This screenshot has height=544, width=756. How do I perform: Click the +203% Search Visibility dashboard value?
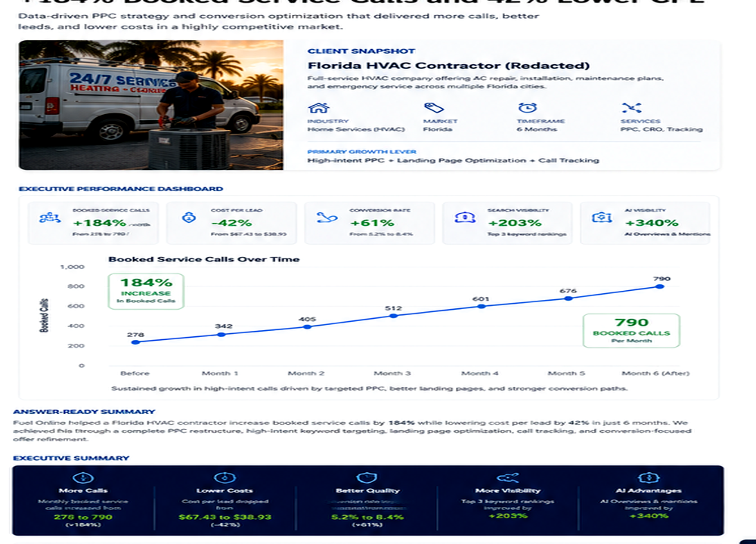pos(514,223)
